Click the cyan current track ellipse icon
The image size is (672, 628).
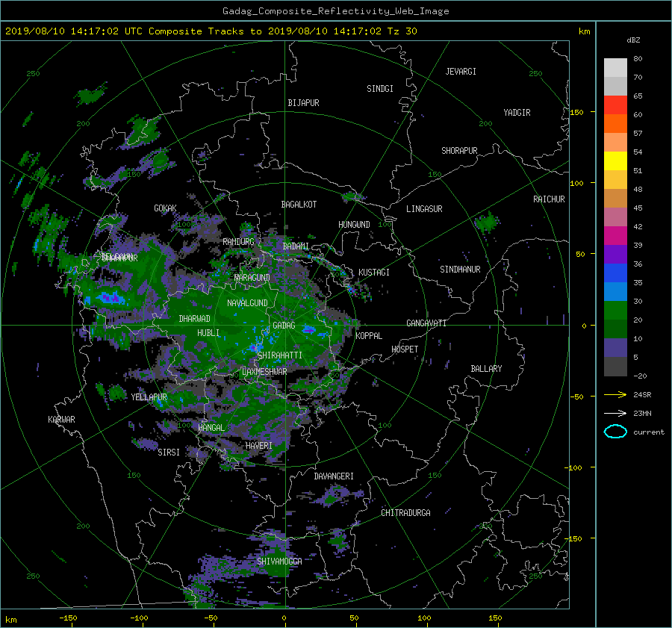(615, 432)
